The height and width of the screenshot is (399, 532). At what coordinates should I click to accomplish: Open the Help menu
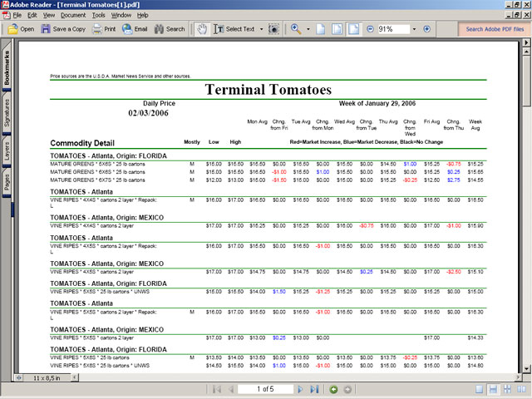click(142, 15)
